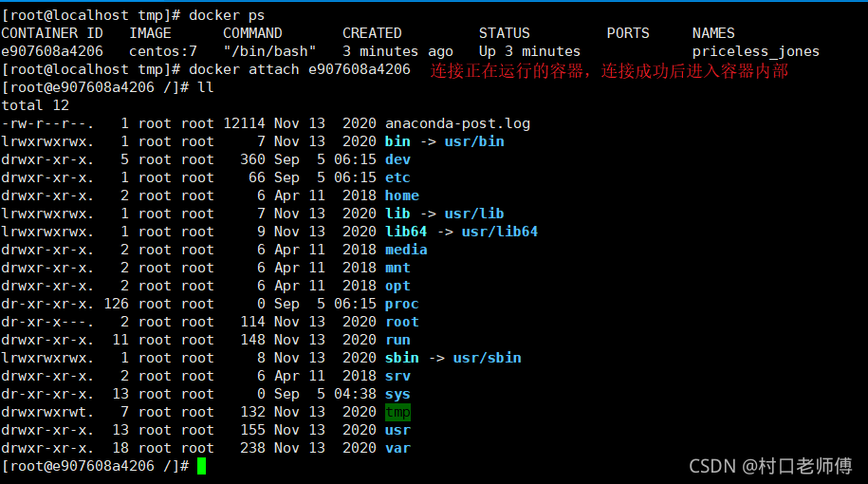Click the home directory name
Viewport: 868px width, 484px height.
coord(402,195)
